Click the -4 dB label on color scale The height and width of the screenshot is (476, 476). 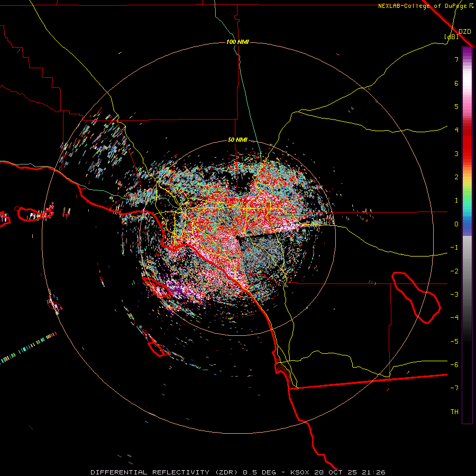(454, 318)
